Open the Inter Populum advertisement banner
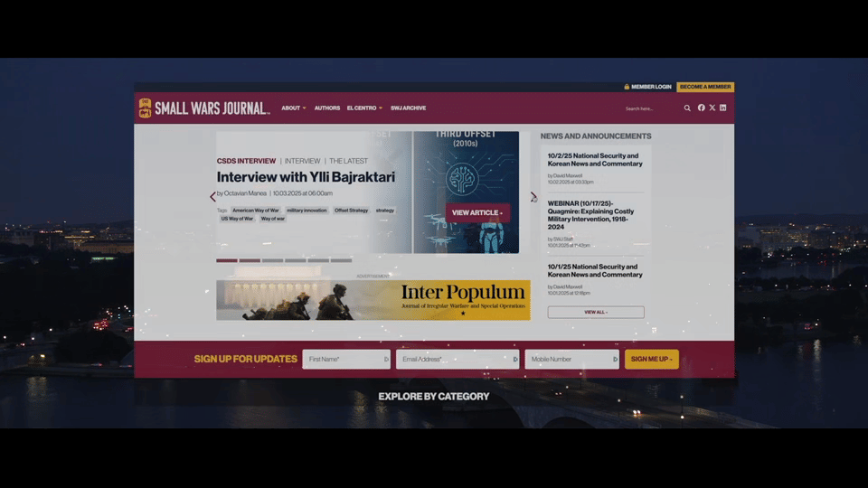The width and height of the screenshot is (868, 488). tap(373, 300)
